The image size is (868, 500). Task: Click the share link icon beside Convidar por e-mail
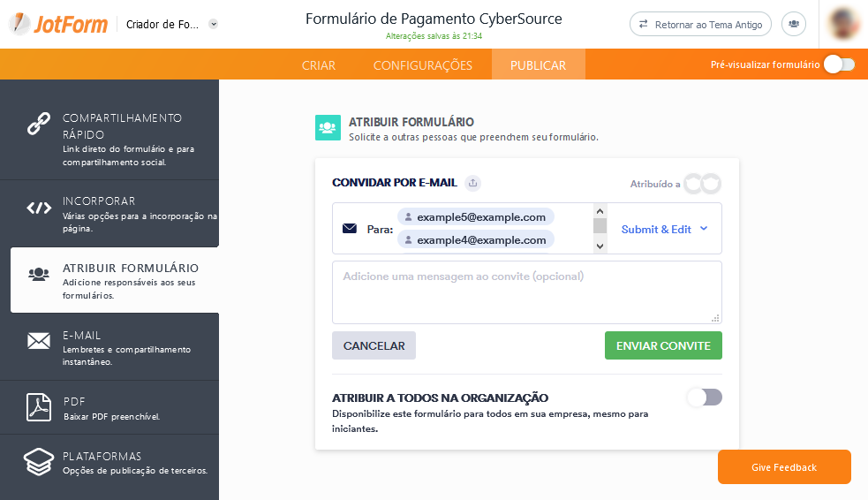(473, 183)
